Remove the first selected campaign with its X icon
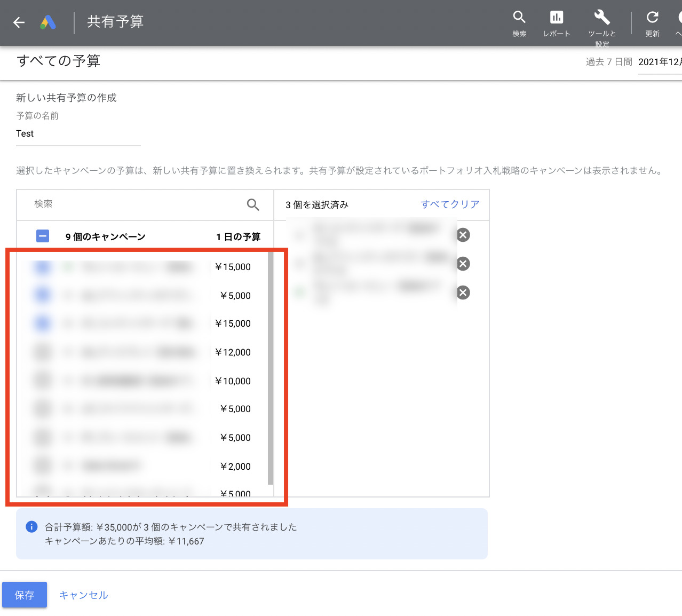Screen dimensions: 682x616 463,234
